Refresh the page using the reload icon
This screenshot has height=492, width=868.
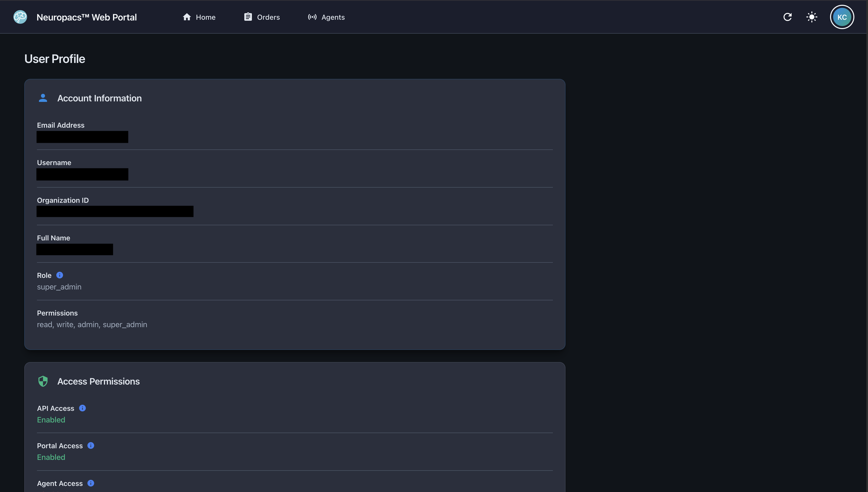tap(788, 17)
